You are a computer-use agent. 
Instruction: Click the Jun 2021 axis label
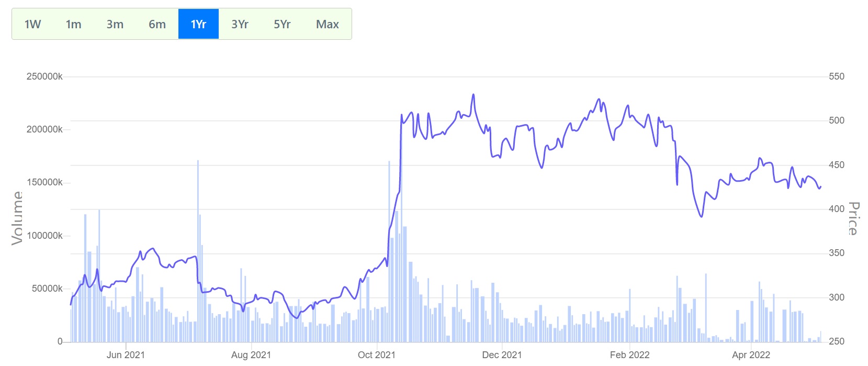coord(126,355)
